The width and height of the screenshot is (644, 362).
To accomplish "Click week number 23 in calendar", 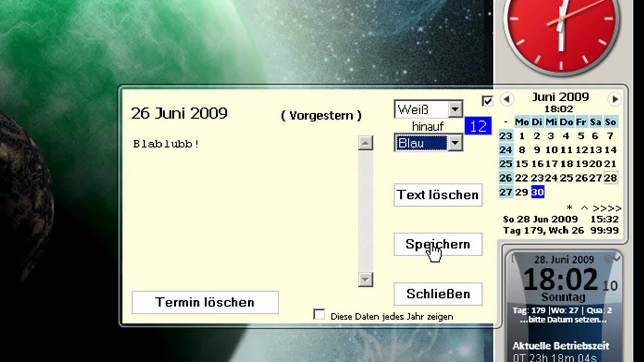I will [506, 136].
